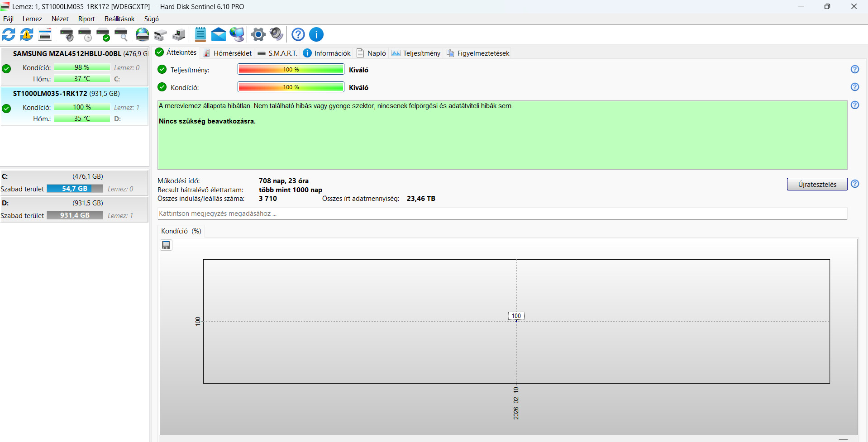This screenshot has width=868, height=442.
Task: Click the comment field Kattintson megjegyzés megadásához
Action: [x=502, y=214]
